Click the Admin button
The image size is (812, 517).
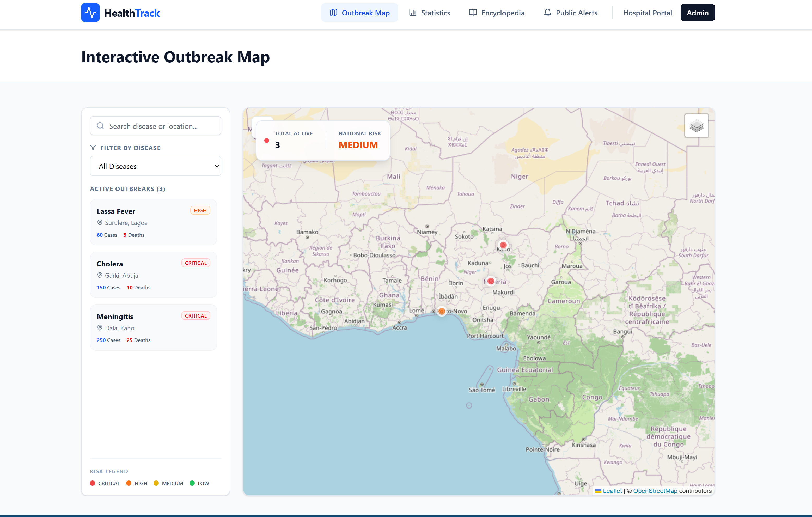(697, 13)
